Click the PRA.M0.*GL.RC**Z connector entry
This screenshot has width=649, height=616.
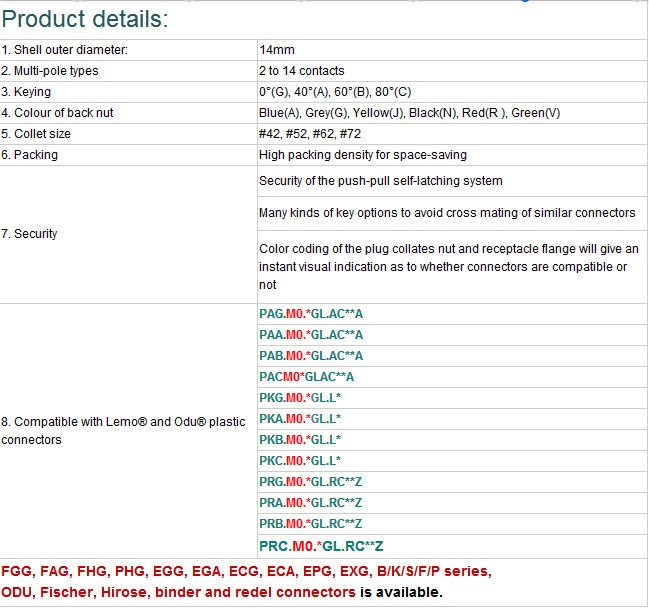pos(310,503)
